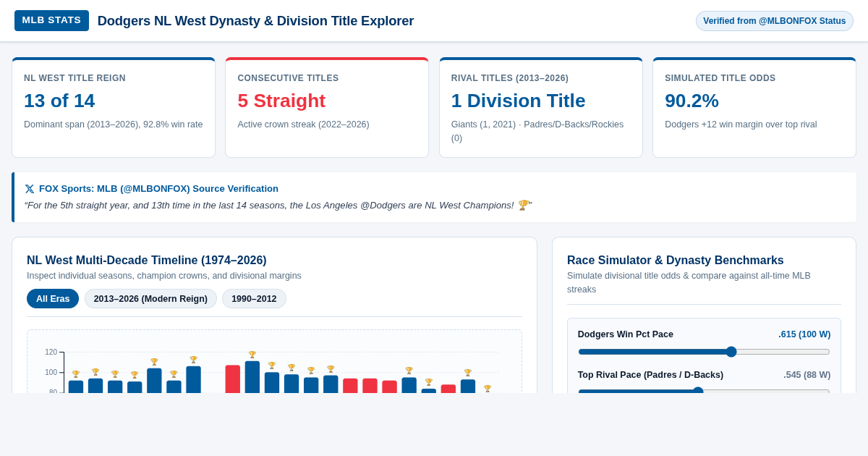Adjust the Dodgers Win Pct Pace slider
The height and width of the screenshot is (456, 868).
[x=704, y=352]
